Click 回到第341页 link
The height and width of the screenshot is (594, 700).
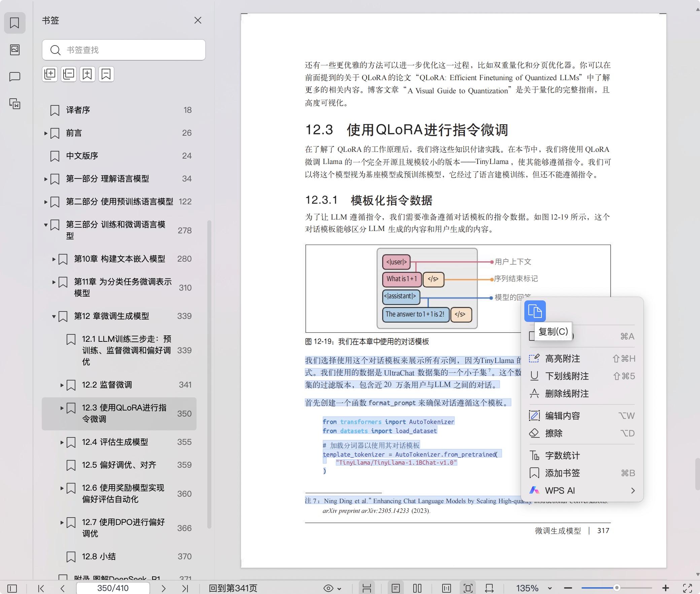click(233, 588)
